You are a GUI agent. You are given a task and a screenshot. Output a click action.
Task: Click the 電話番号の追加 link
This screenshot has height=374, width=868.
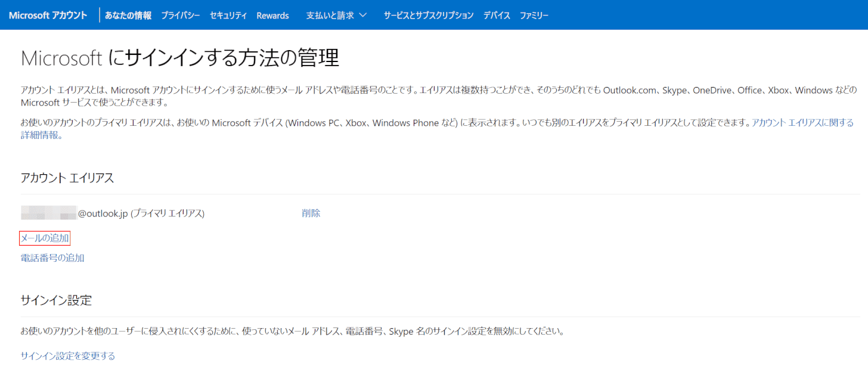click(x=52, y=258)
